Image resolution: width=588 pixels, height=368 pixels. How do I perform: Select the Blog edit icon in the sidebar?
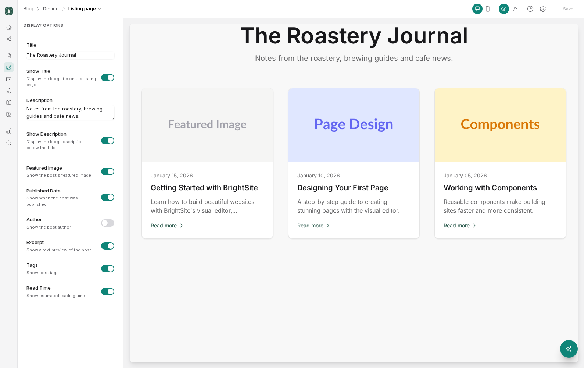[x=9, y=67]
